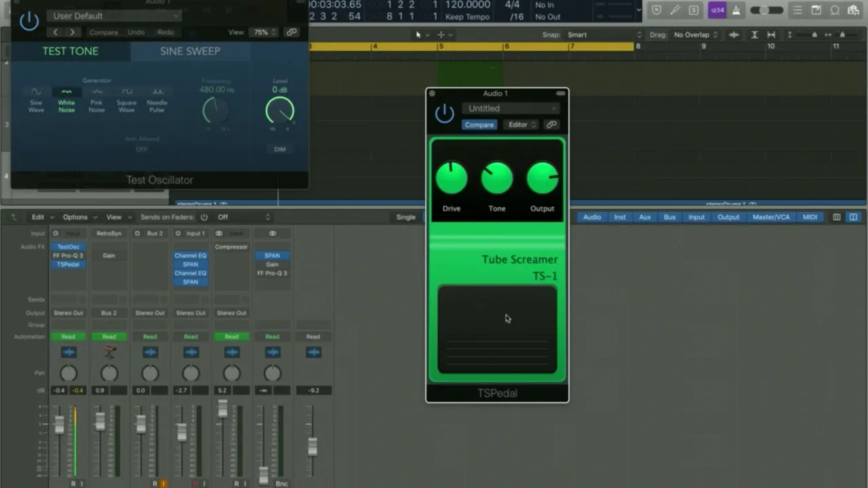The width and height of the screenshot is (868, 488).
Task: Open mixer View menu
Action: [118, 217]
